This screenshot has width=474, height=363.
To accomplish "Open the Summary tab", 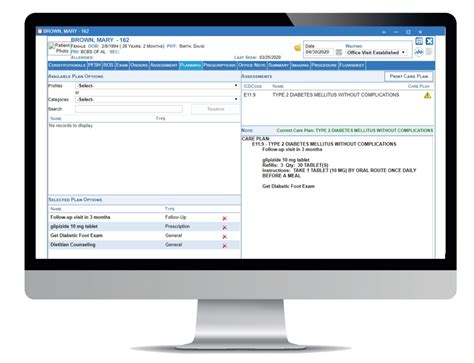I will 278,65.
